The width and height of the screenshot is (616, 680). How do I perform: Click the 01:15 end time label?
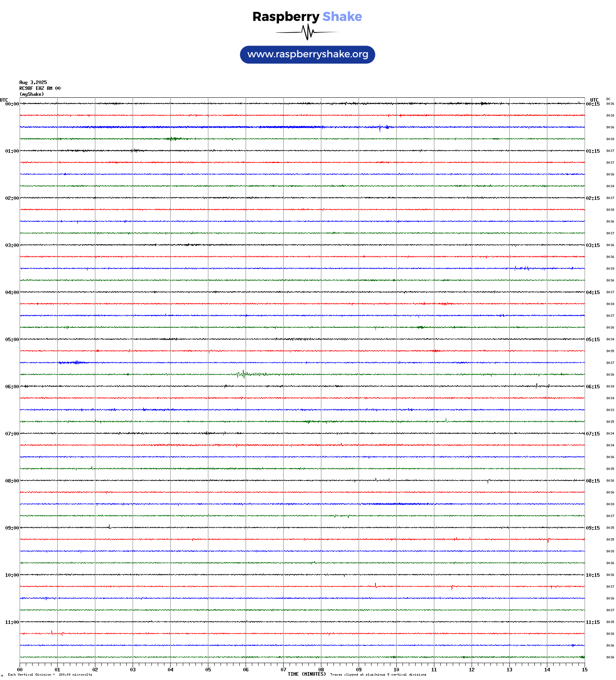coord(593,151)
